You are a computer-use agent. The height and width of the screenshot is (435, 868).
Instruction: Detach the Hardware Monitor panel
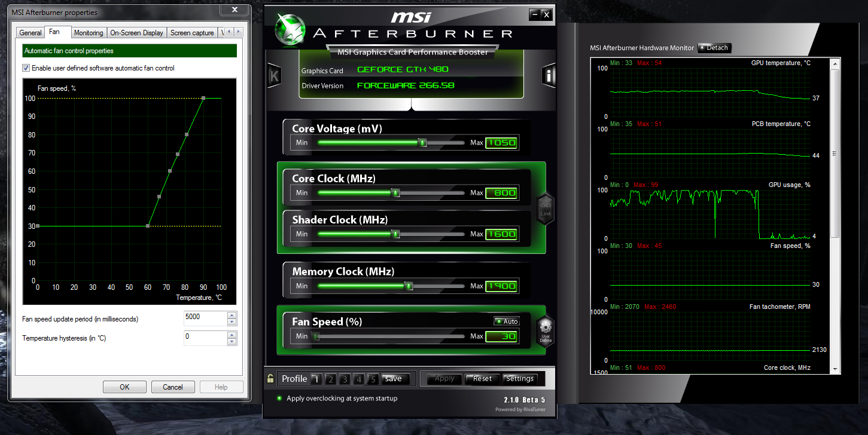[714, 48]
